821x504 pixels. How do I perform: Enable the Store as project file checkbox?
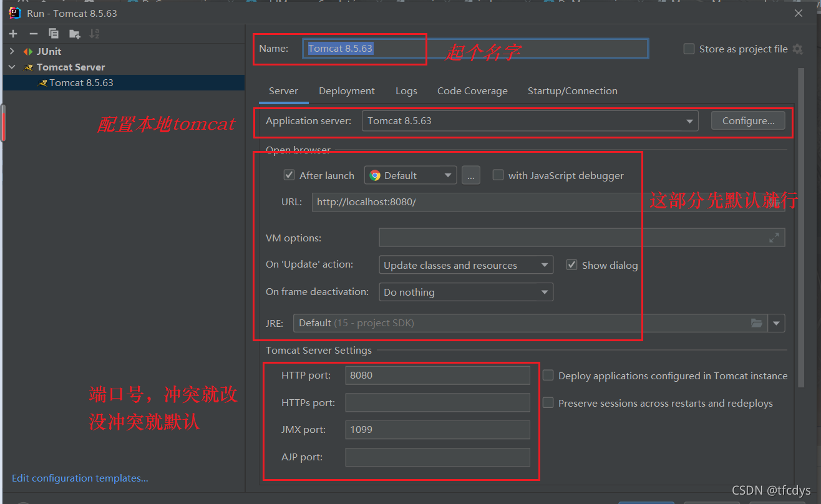coord(689,49)
